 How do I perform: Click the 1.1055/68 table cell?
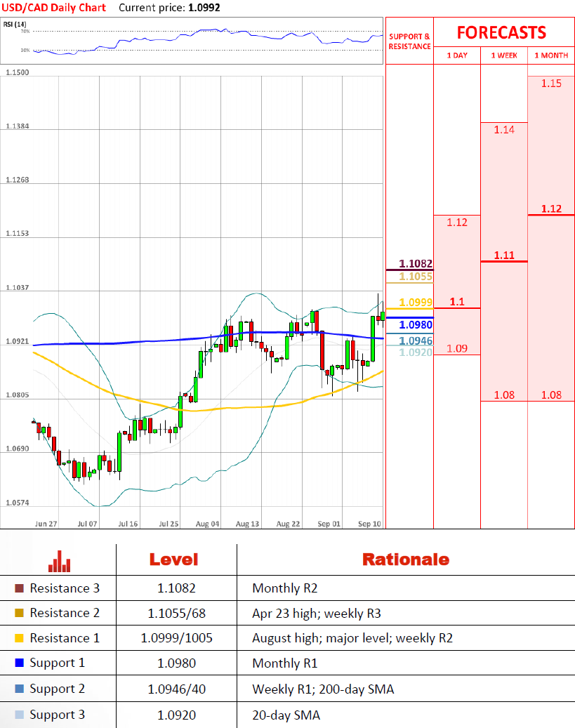click(x=176, y=614)
